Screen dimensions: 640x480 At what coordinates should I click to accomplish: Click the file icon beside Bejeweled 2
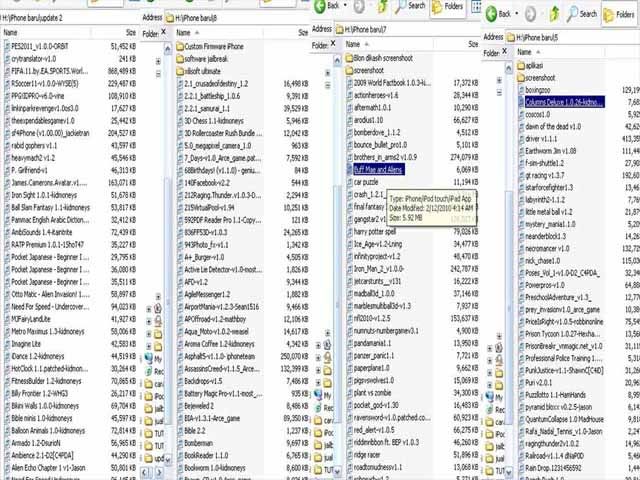pyautogui.click(x=180, y=406)
